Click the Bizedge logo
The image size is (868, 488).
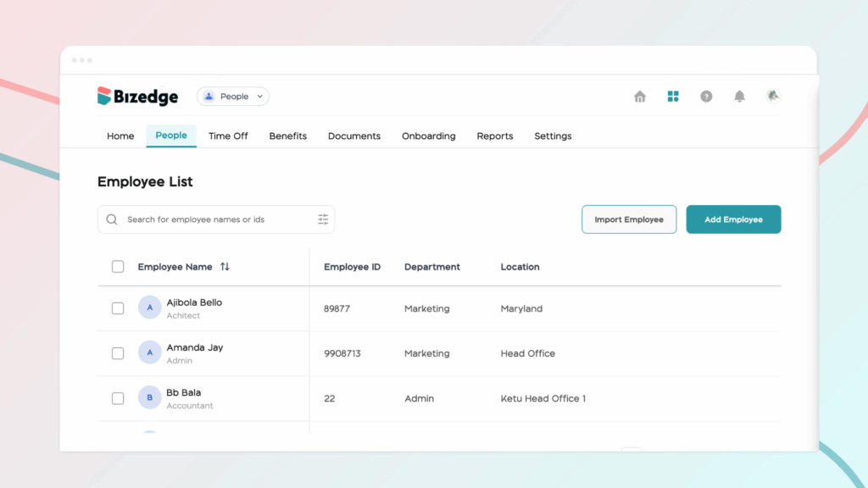(x=138, y=97)
